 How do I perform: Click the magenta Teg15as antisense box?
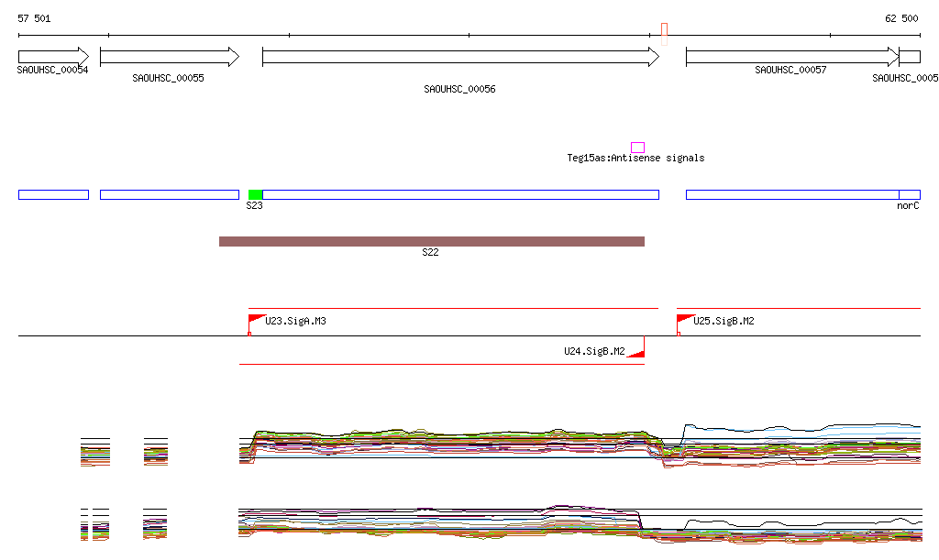click(x=638, y=148)
